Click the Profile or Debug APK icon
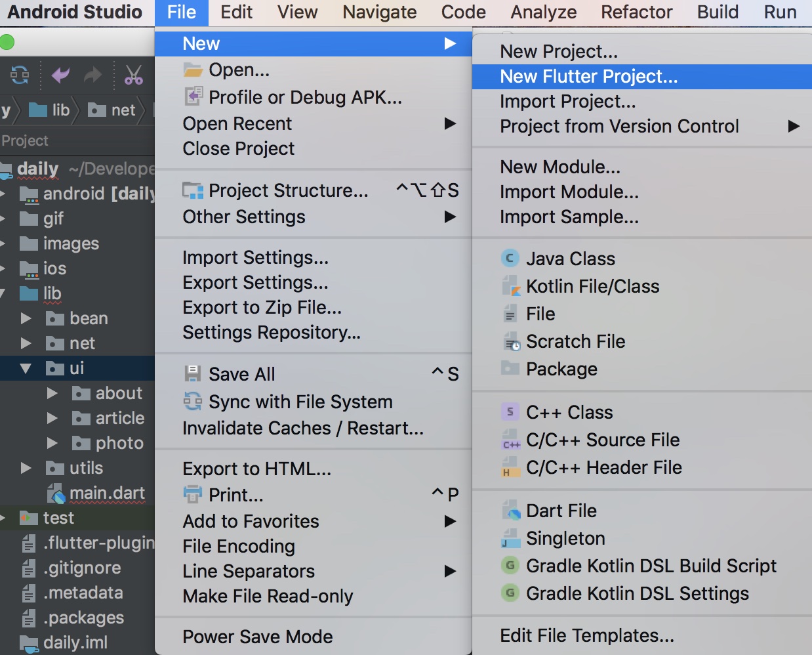This screenshot has width=812, height=655. pyautogui.click(x=193, y=96)
